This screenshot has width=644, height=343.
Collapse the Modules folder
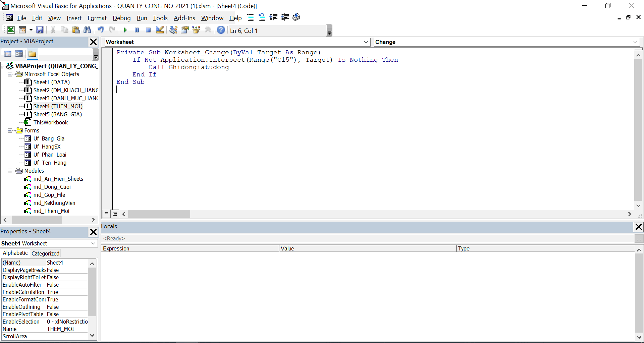click(x=10, y=171)
